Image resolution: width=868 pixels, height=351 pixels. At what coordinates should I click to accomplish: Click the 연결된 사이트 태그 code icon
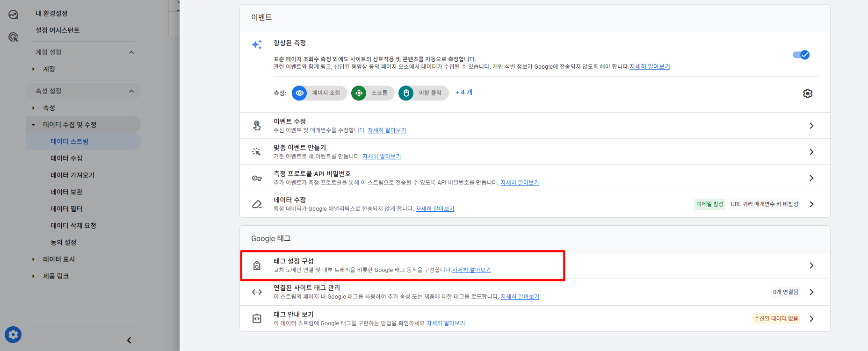point(257,292)
